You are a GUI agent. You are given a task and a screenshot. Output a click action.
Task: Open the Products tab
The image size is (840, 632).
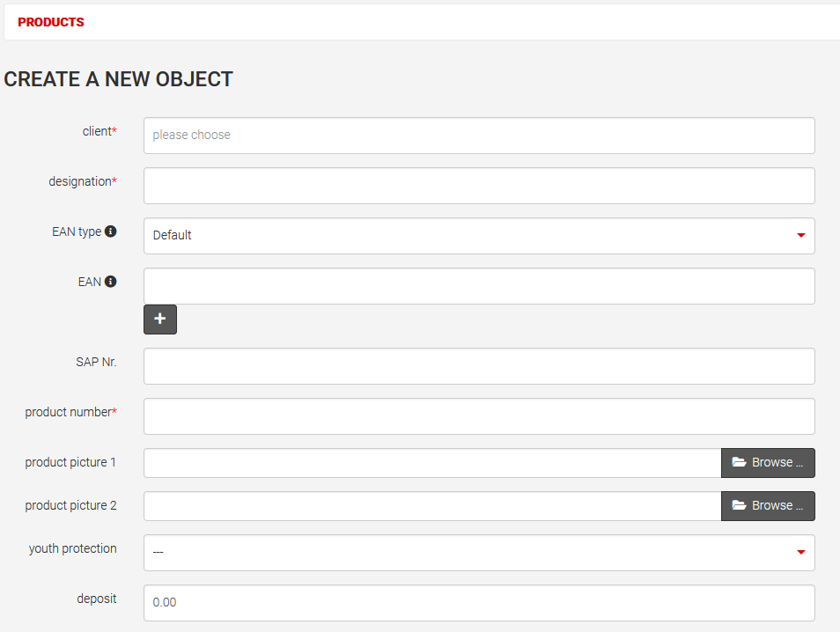tap(51, 22)
